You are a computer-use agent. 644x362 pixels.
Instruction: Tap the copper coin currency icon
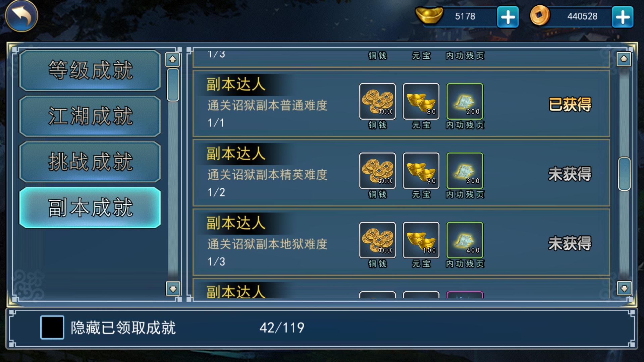(540, 16)
